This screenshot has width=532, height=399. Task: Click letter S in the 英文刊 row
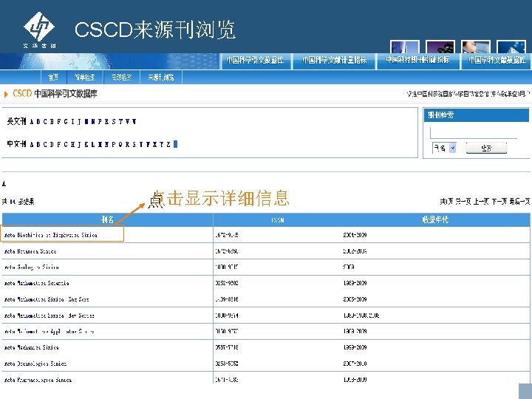[114, 121]
